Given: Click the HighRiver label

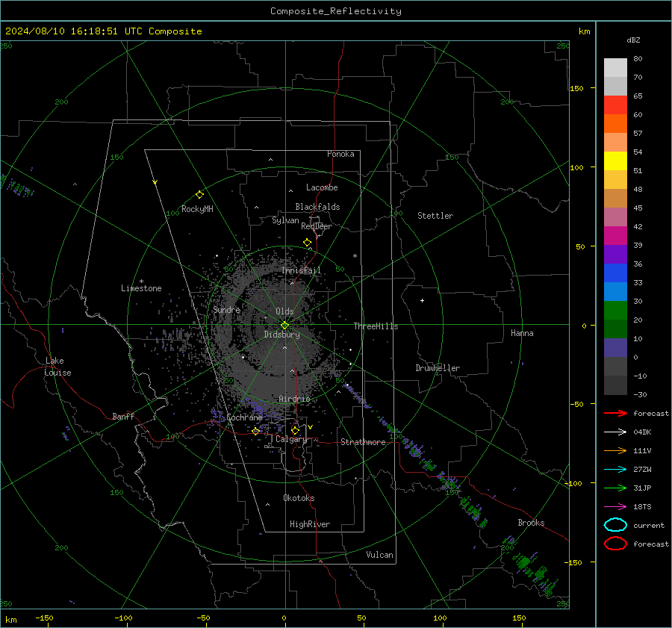Looking at the screenshot, I should pos(310,524).
